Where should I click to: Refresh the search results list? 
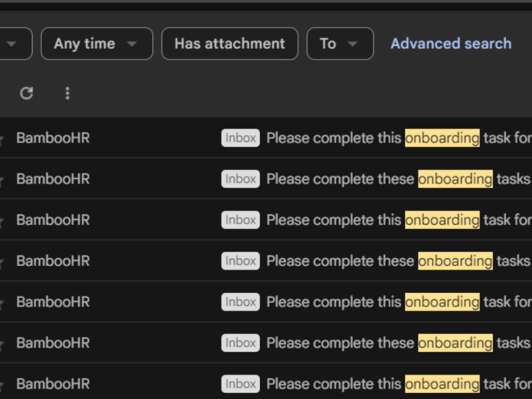(27, 93)
